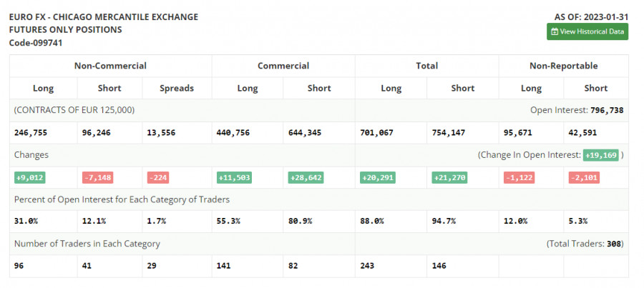This screenshot has width=644, height=288.
Task: Click the green +9,012 change badge
Action: [x=30, y=178]
